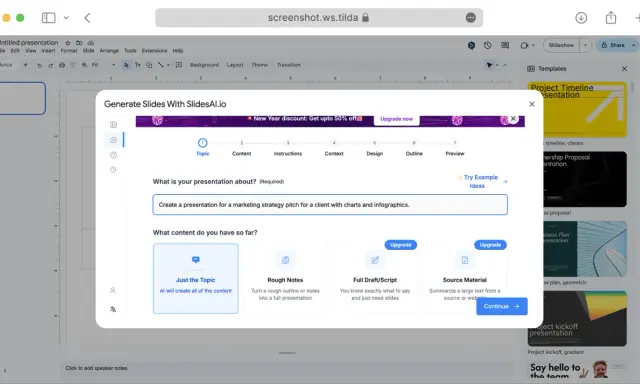Select the cursor select tool
Viewport: 640px width, 384px height.
tap(126, 65)
